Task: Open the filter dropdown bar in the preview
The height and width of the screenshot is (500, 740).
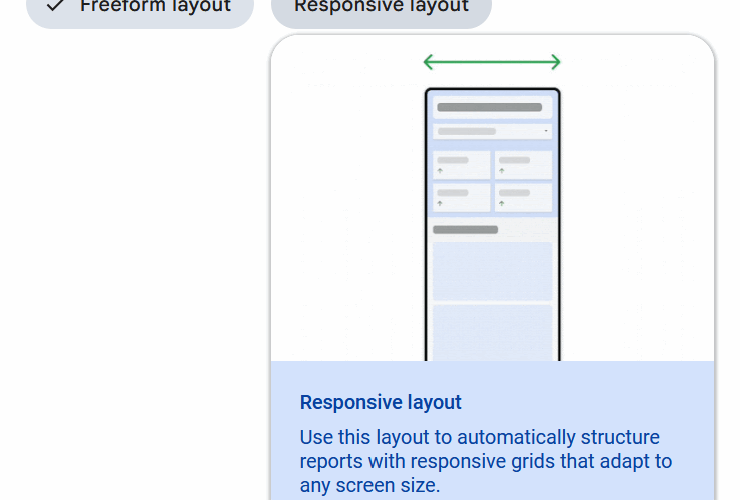Action: [490, 131]
